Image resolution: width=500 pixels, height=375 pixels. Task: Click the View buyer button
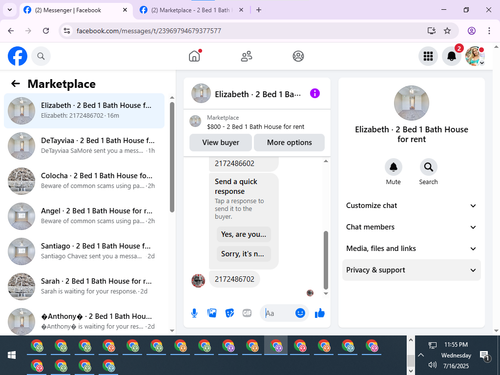[220, 142]
